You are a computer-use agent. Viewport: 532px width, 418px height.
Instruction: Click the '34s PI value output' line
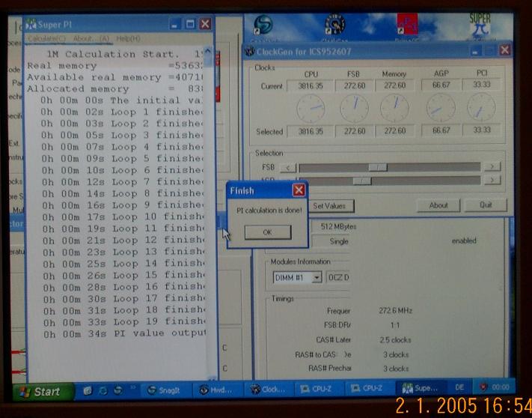(x=124, y=333)
